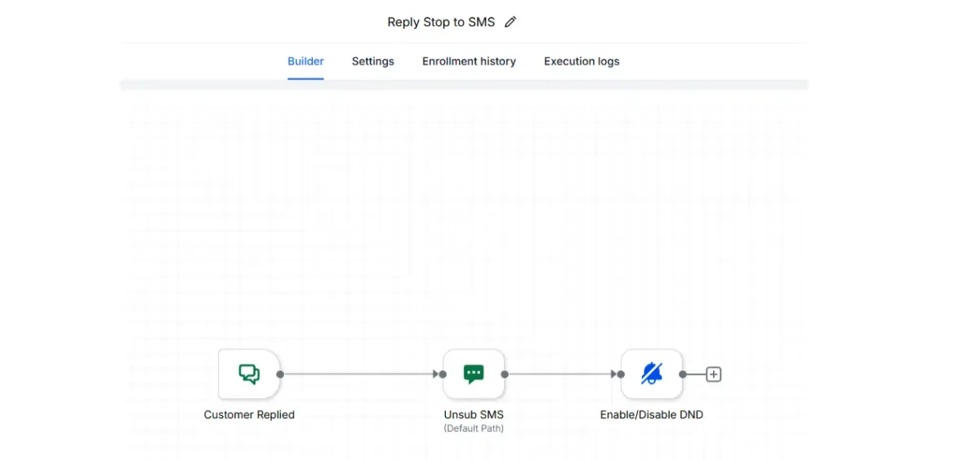Open the Settings tab
This screenshot has height=461, width=980.
click(x=373, y=61)
